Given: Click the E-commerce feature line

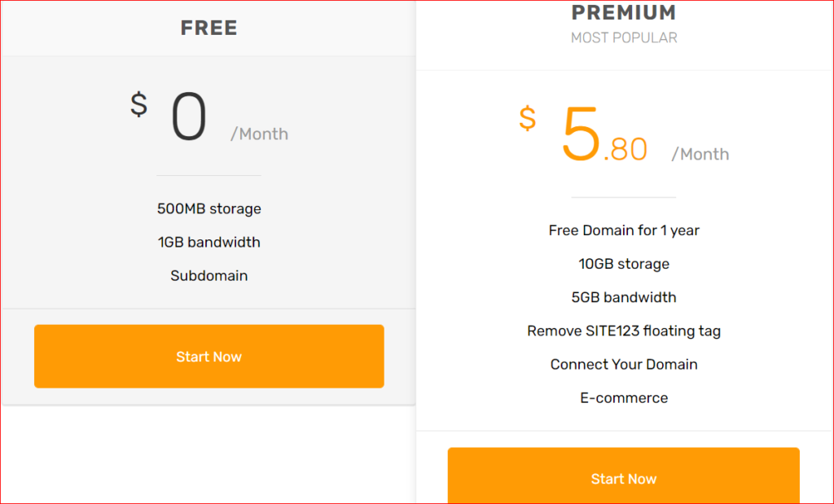Looking at the screenshot, I should (623, 397).
